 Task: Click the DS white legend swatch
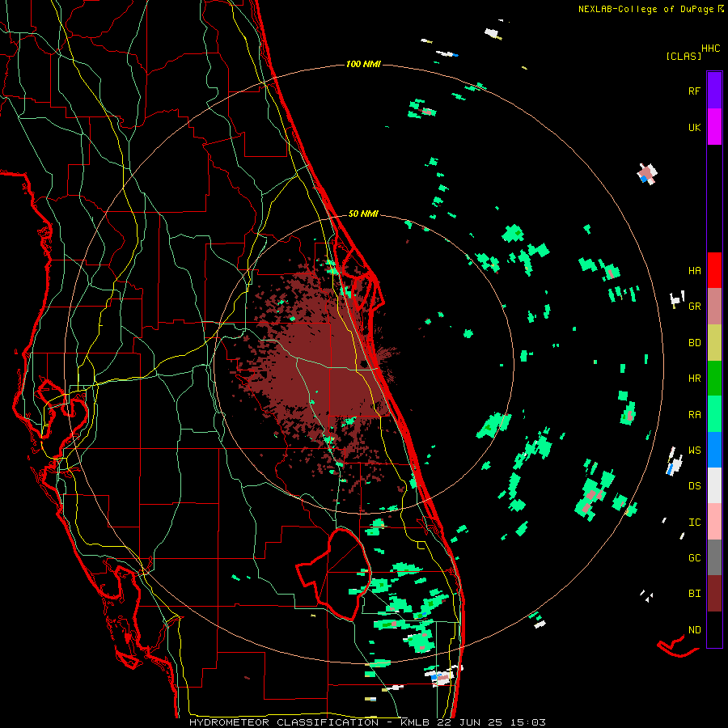(714, 485)
